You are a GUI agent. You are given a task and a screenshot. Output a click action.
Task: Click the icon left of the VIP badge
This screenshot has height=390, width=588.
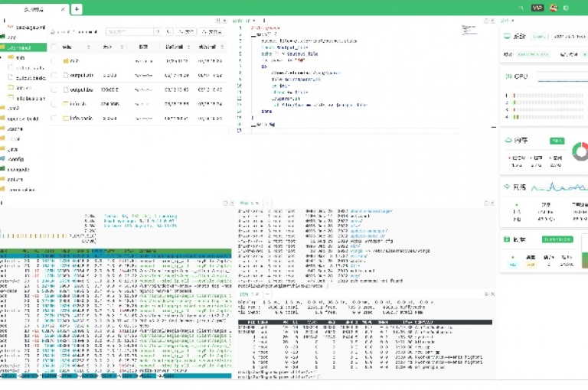point(521,8)
